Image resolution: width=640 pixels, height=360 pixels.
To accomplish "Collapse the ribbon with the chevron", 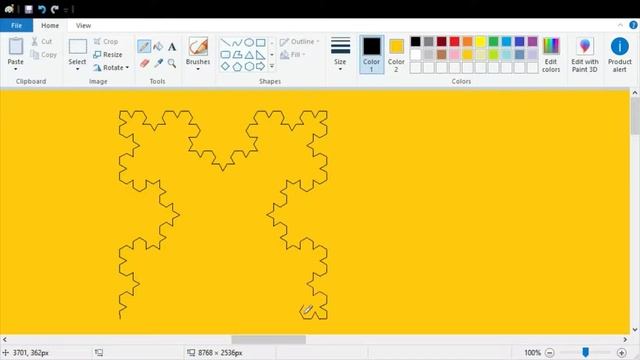I will (620, 25).
